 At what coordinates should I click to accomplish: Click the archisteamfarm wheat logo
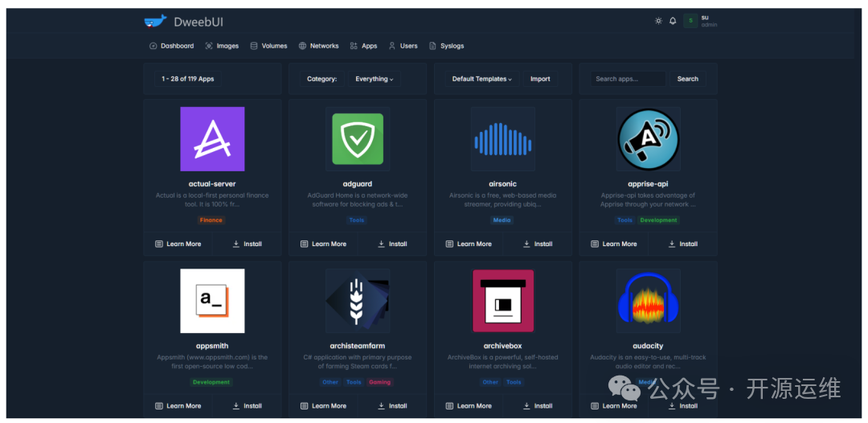[x=358, y=301]
